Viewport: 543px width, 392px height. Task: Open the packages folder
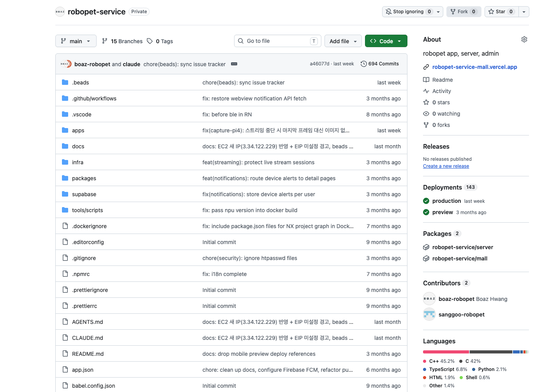point(84,178)
